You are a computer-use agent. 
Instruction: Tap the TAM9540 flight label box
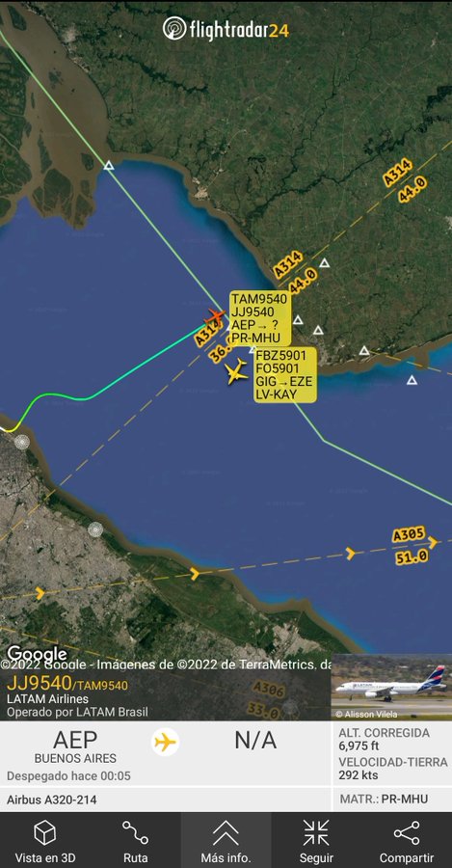[260, 318]
